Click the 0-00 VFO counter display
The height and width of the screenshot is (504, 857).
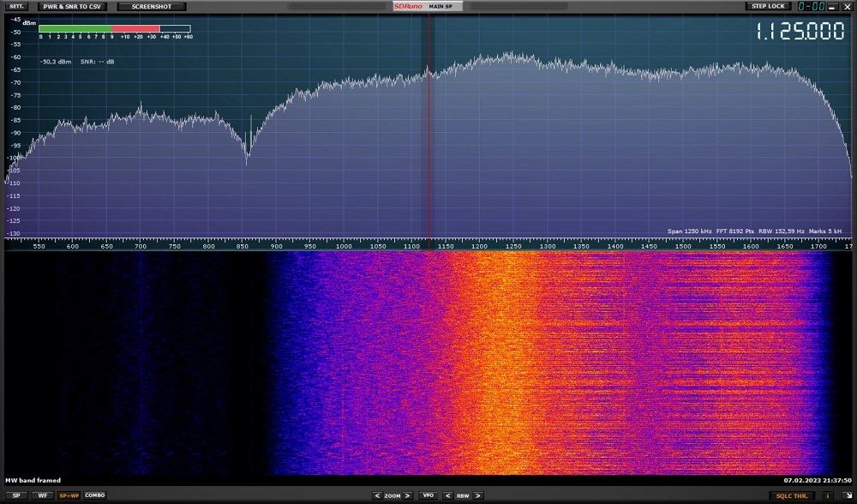(x=811, y=6)
